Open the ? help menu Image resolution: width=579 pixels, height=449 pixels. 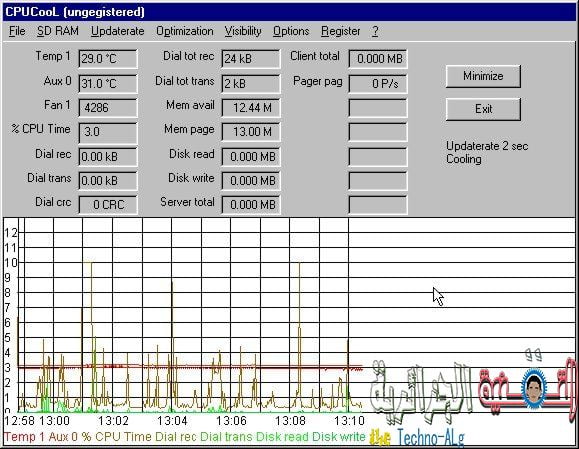click(x=375, y=31)
